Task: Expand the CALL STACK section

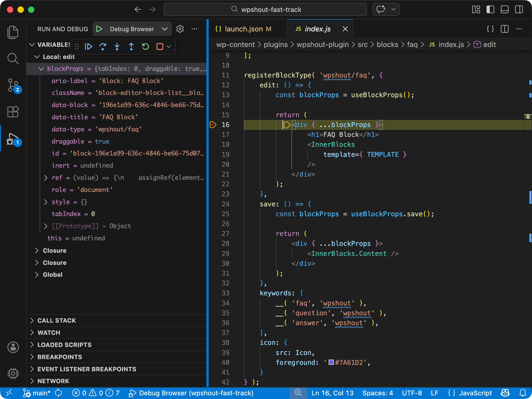Action: point(56,320)
